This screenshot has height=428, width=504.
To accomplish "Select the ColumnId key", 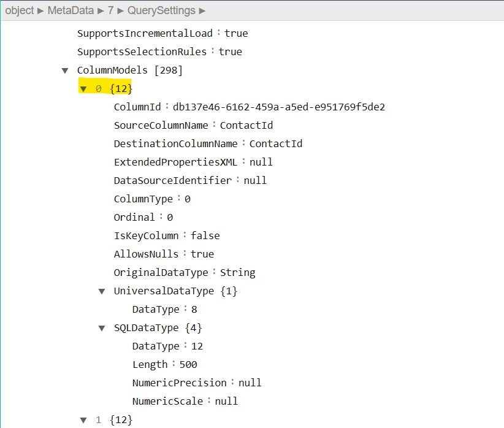I will pyautogui.click(x=137, y=107).
